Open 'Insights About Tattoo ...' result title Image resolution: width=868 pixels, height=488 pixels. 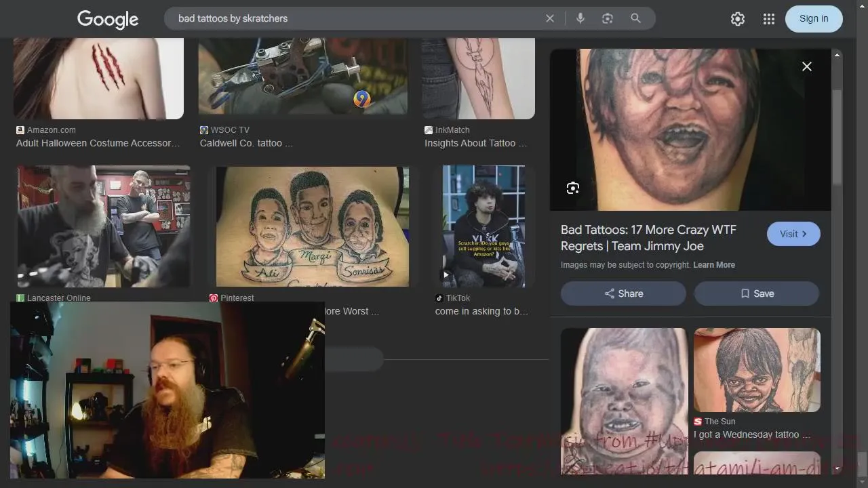[475, 143]
